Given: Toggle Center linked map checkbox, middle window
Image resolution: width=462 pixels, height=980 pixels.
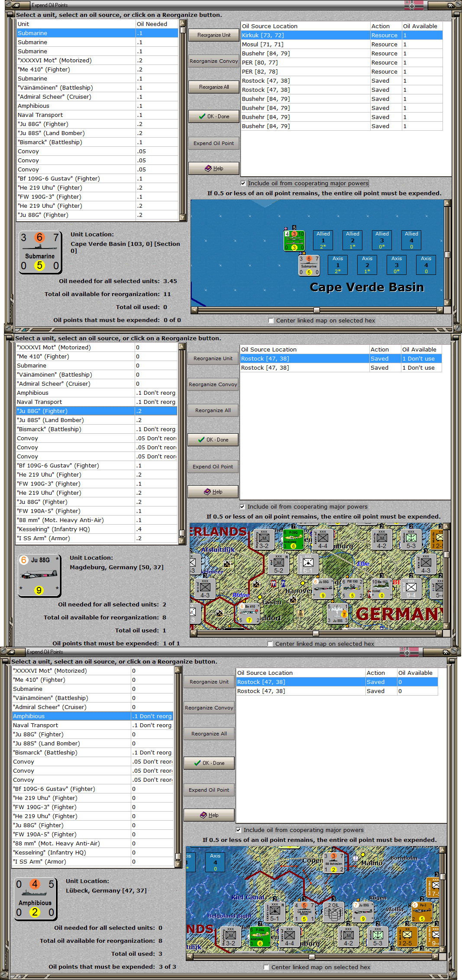Looking at the screenshot, I should click(x=270, y=644).
